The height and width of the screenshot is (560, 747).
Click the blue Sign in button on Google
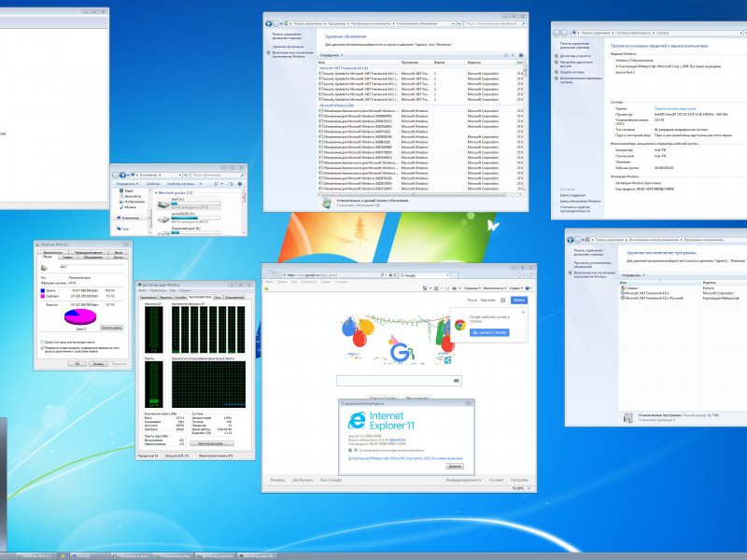click(519, 300)
